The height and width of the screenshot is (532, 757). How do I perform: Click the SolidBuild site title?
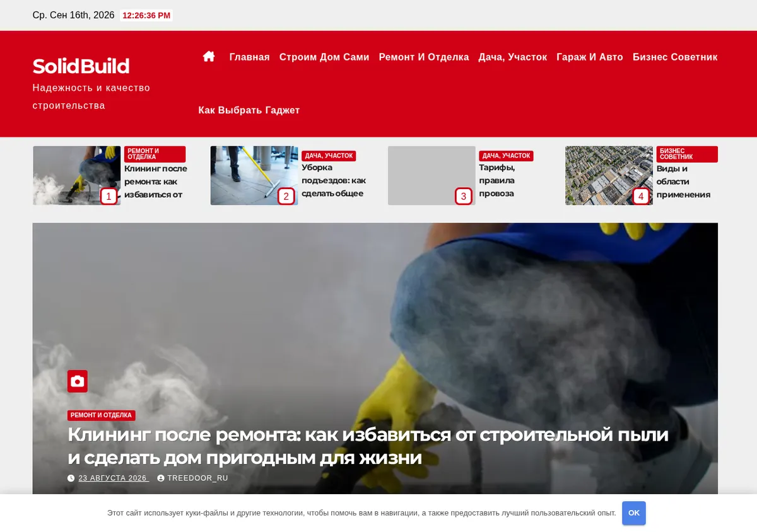click(81, 66)
